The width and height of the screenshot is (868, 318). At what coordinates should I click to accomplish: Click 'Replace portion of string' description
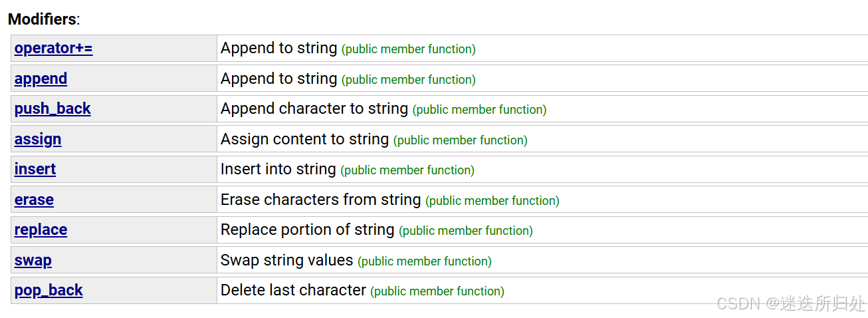tap(307, 230)
